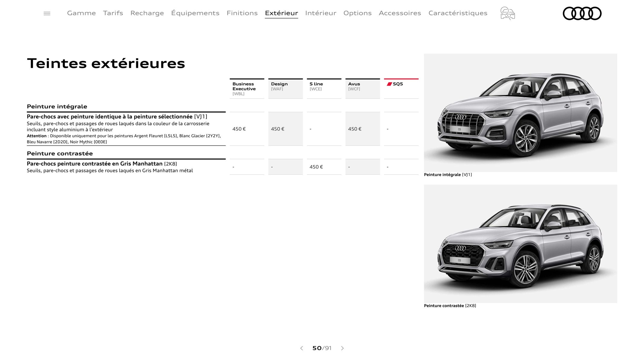The height and width of the screenshot is (362, 644).
Task: Click the Audi rings logo
Action: pyautogui.click(x=582, y=14)
